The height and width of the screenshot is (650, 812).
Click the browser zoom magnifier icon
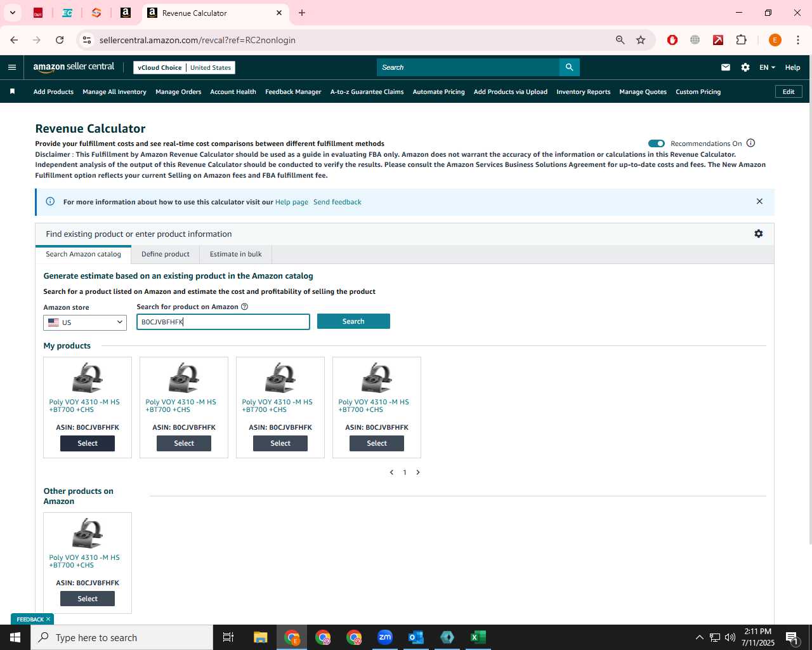point(620,40)
